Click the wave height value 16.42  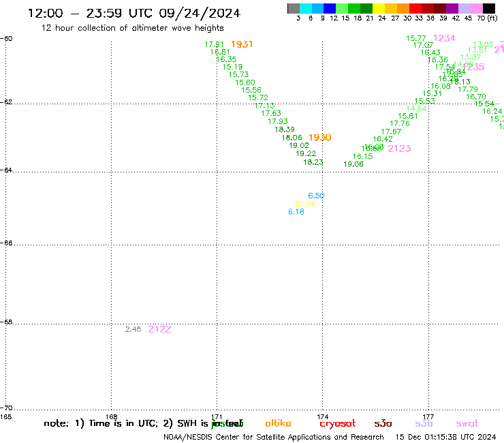383,139
